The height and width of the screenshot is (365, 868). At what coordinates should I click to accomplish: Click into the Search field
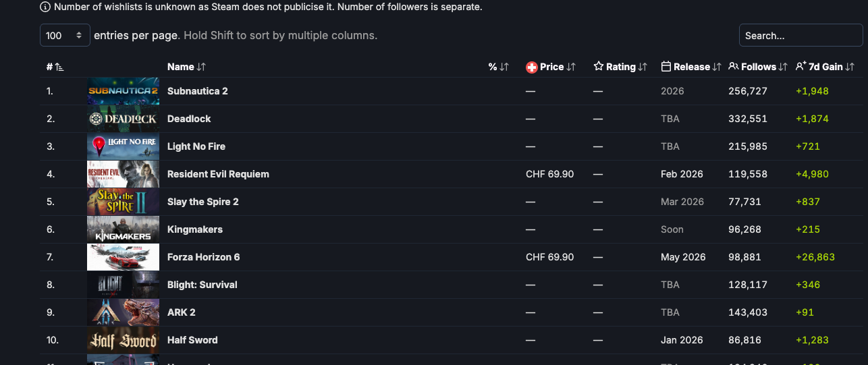(x=800, y=36)
